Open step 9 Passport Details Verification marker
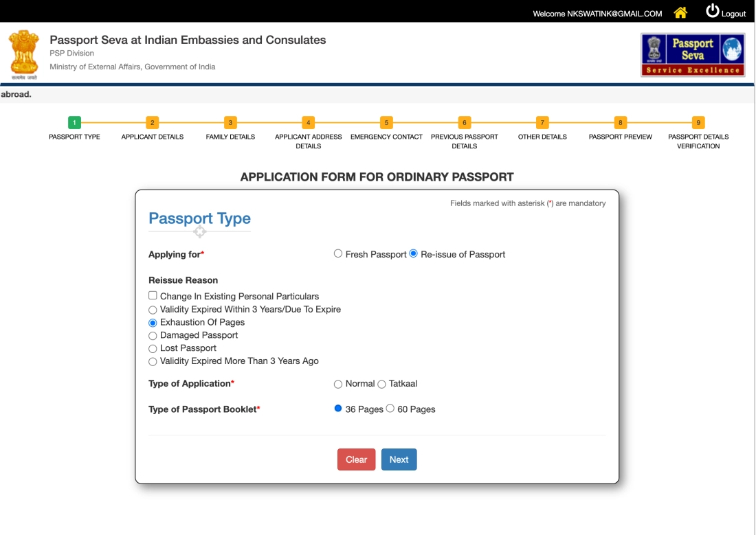756x535 pixels. tap(698, 122)
